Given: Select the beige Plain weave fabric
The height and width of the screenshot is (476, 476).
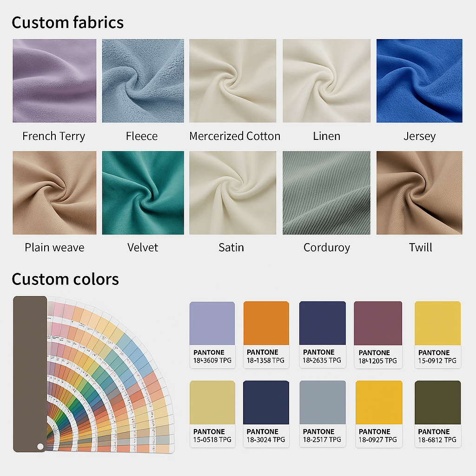Looking at the screenshot, I should [54, 193].
